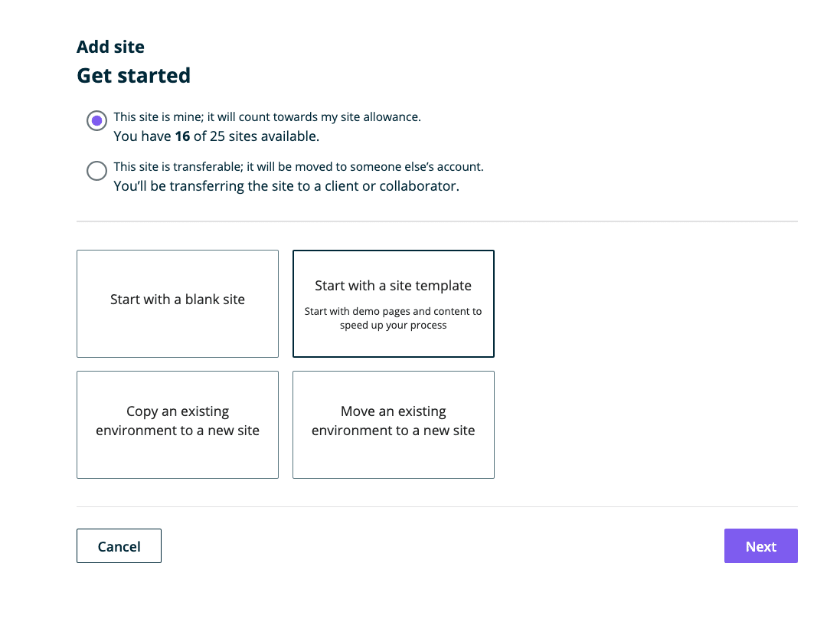840x619 pixels.
Task: Click the 'Add site' title text
Action: click(110, 46)
